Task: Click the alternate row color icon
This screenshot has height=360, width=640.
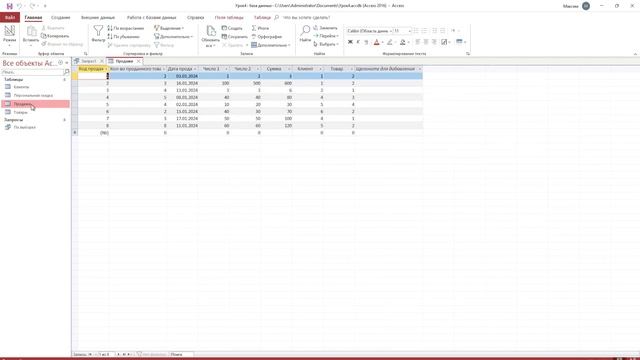Action: click(459, 42)
